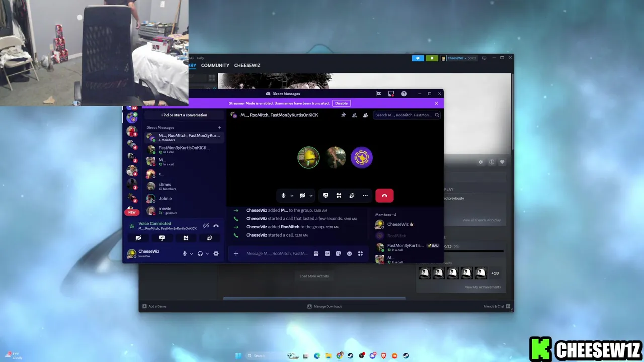
Task: Open soundboard from call controls
Action: click(x=352, y=196)
